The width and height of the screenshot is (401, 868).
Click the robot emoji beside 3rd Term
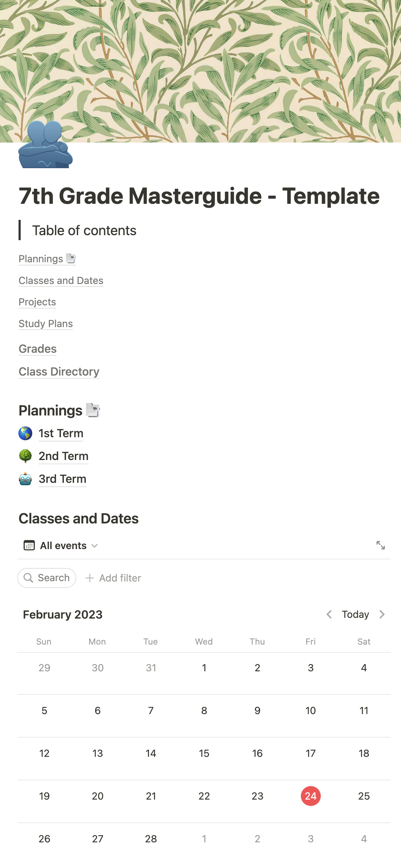(x=25, y=479)
